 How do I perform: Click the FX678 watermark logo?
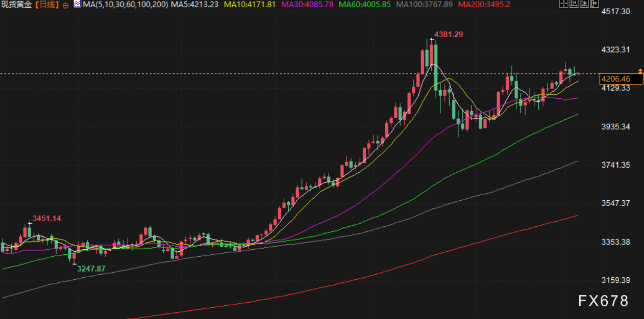(603, 301)
